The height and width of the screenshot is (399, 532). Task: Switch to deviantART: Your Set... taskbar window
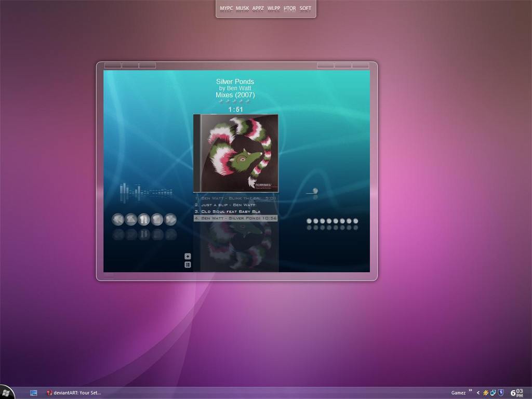point(74,393)
